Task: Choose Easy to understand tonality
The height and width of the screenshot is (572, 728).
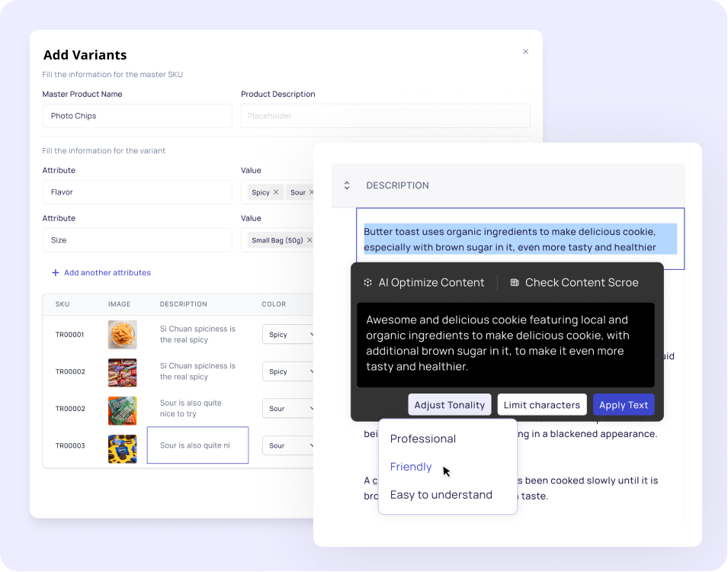Action: point(441,494)
